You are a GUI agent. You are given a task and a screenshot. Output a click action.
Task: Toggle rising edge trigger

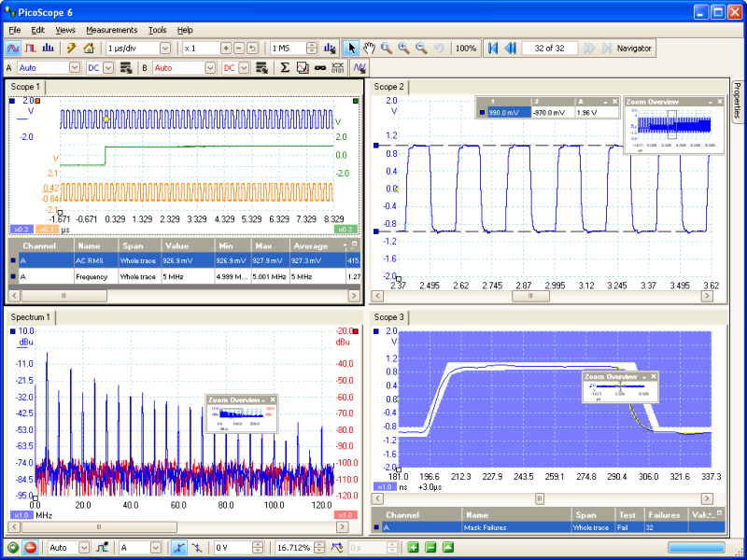(x=180, y=548)
